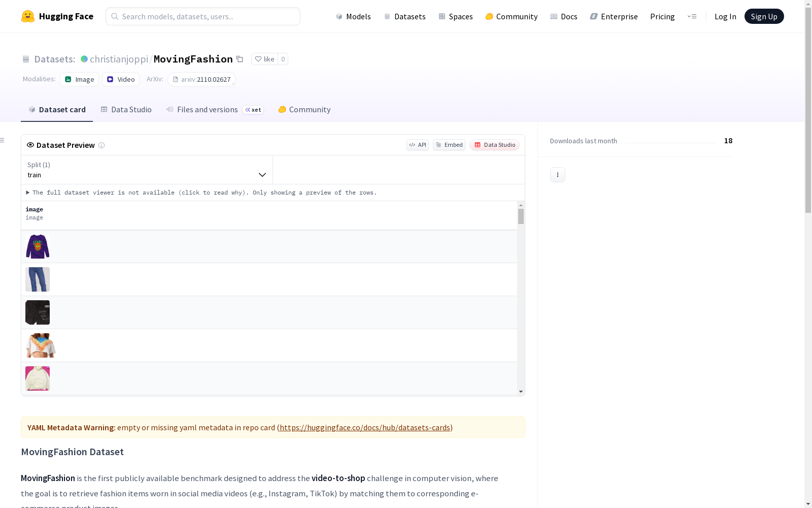Select the Image modality tag
The image size is (812, 508).
(x=80, y=79)
